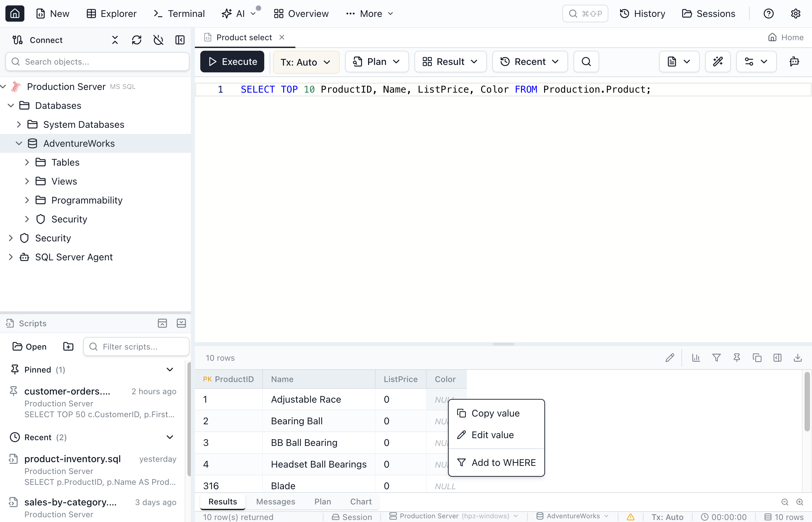Click New in the top bar
Viewport: 812px width, 522px height.
[52, 14]
